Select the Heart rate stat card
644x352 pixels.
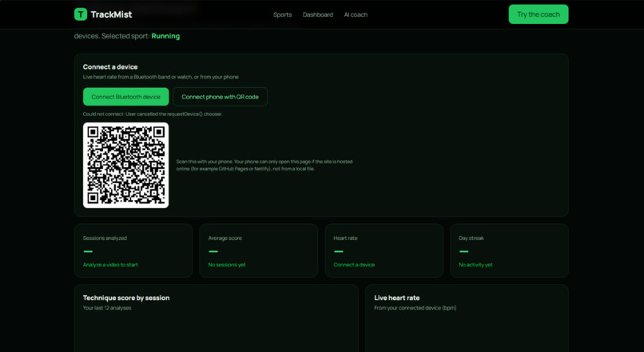[384, 250]
